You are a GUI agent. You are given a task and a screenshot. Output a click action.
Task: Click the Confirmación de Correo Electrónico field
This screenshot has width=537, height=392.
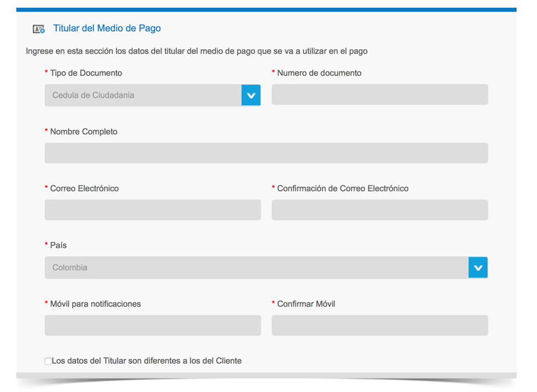pos(380,210)
